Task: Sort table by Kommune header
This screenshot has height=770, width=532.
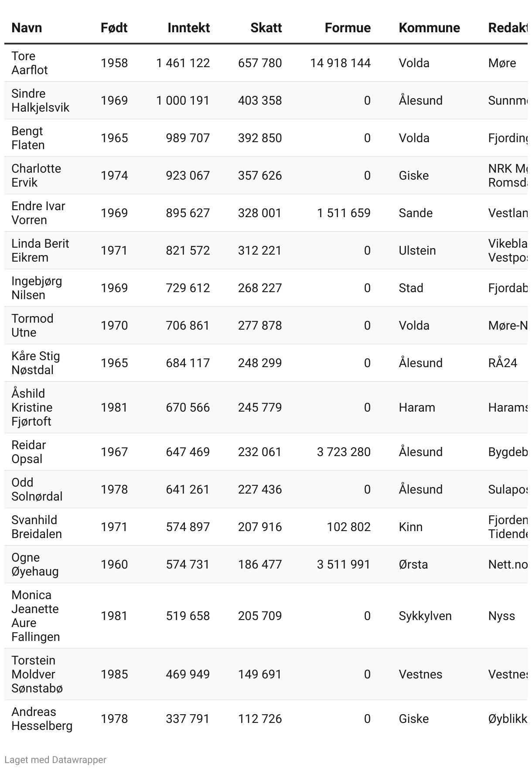Action: 429,28
